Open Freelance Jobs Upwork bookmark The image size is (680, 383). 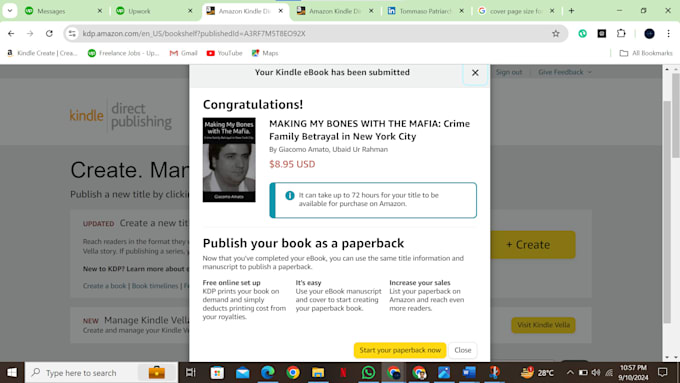(x=124, y=53)
